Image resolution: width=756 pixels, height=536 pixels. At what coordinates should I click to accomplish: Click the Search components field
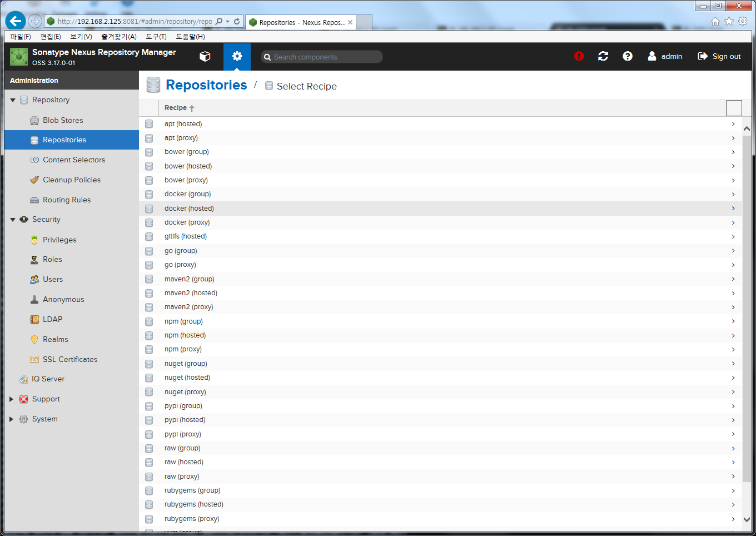322,57
